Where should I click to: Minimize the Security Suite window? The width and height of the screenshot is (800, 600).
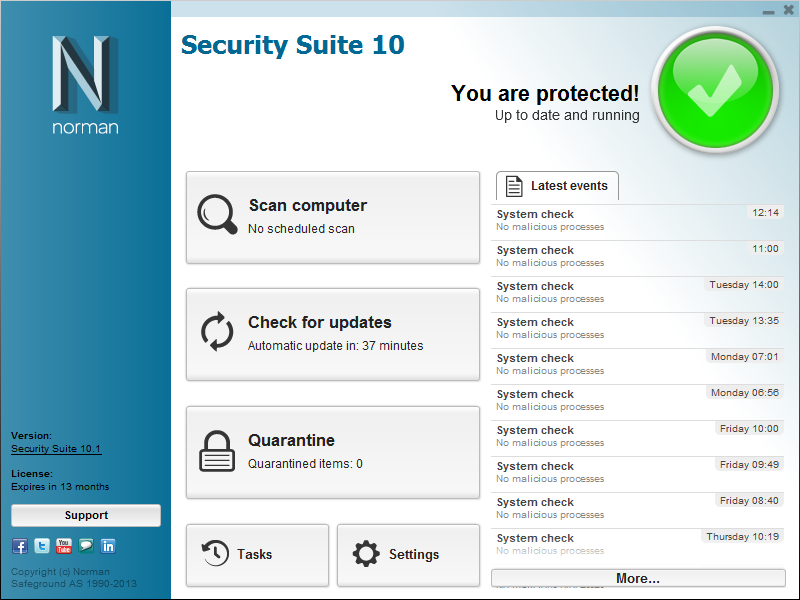click(x=768, y=10)
